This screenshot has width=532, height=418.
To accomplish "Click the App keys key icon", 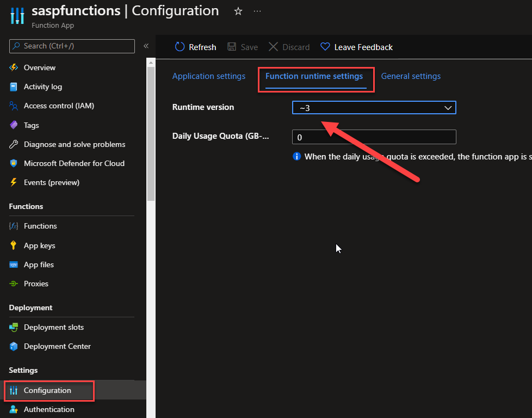I will click(x=14, y=245).
